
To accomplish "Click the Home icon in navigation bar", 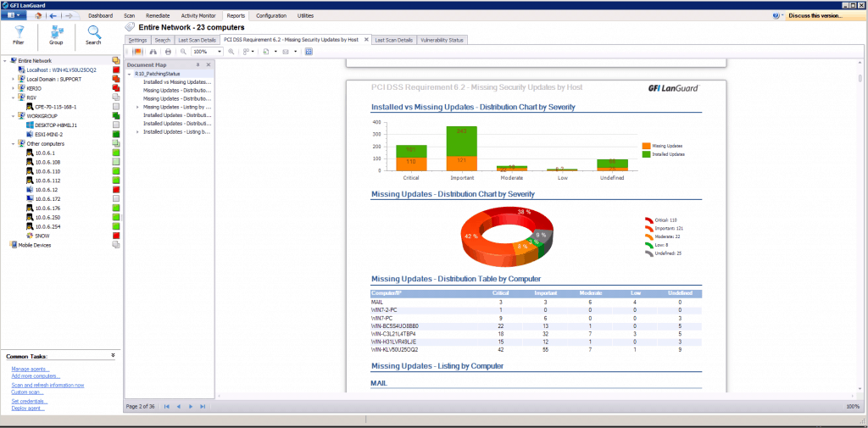I will 39,15.
